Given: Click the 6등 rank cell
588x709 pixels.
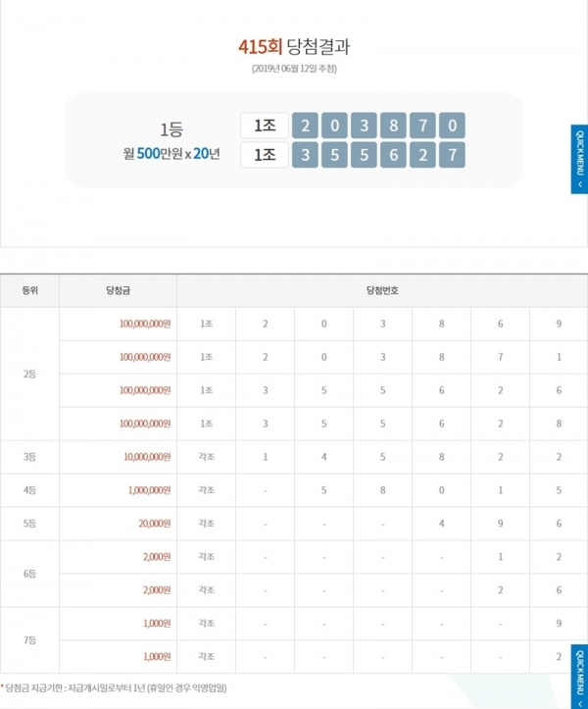Looking at the screenshot, I should pos(29,574).
